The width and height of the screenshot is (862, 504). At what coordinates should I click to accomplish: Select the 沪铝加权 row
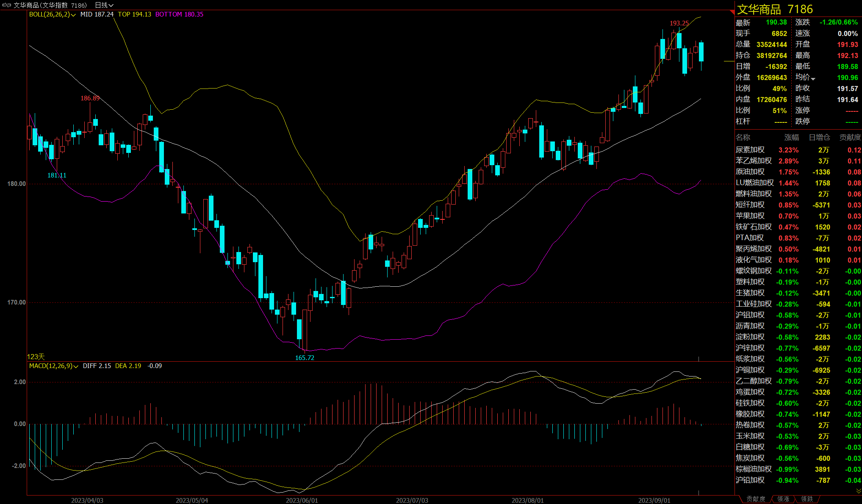798,315
